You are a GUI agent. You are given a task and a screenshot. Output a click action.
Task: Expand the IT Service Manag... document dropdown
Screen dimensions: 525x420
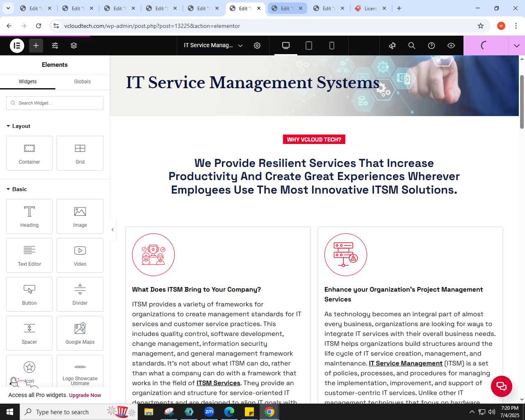coord(213,46)
